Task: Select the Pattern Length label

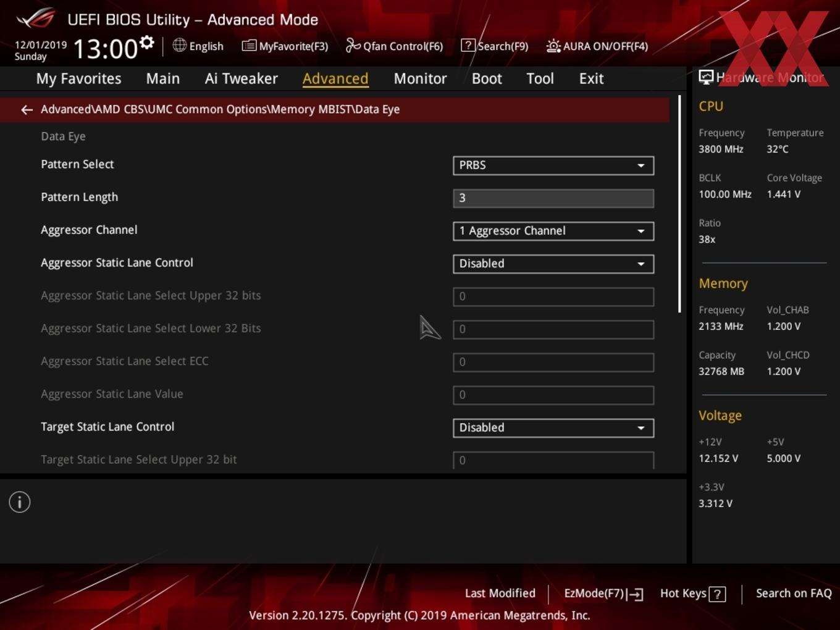Action: (79, 197)
